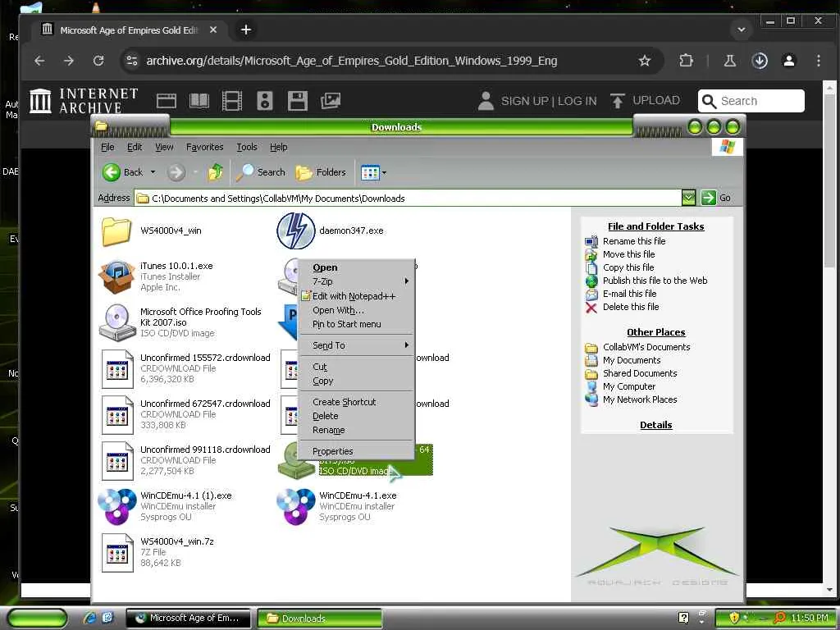The height and width of the screenshot is (630, 840).
Task: Click the Go button beside address bar
Action: pyautogui.click(x=716, y=198)
